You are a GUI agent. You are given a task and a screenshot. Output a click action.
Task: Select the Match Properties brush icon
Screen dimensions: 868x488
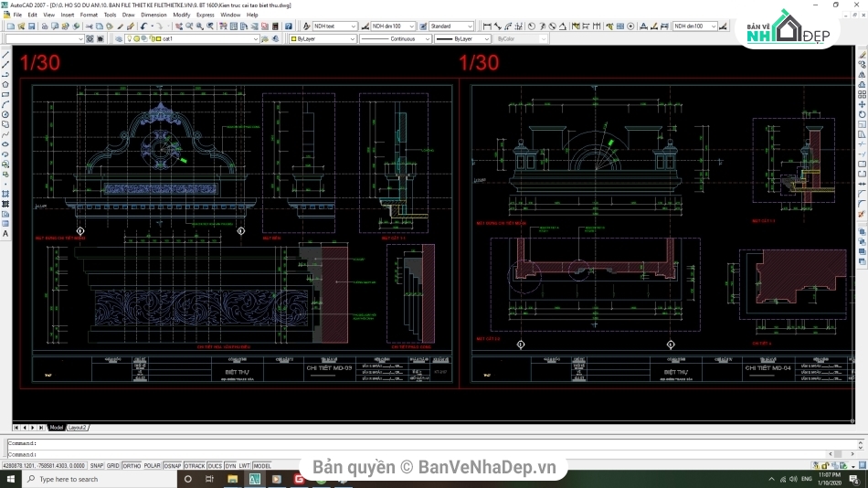121,27
